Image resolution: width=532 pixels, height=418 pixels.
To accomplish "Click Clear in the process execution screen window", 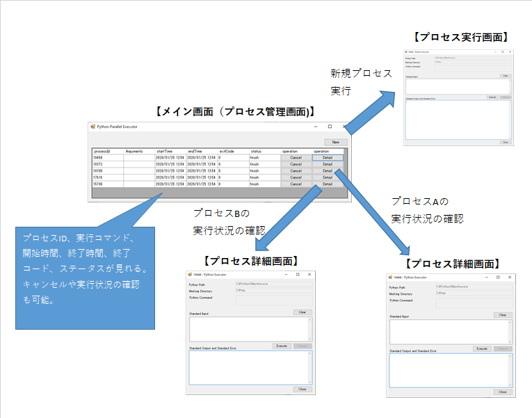I will click(505, 76).
